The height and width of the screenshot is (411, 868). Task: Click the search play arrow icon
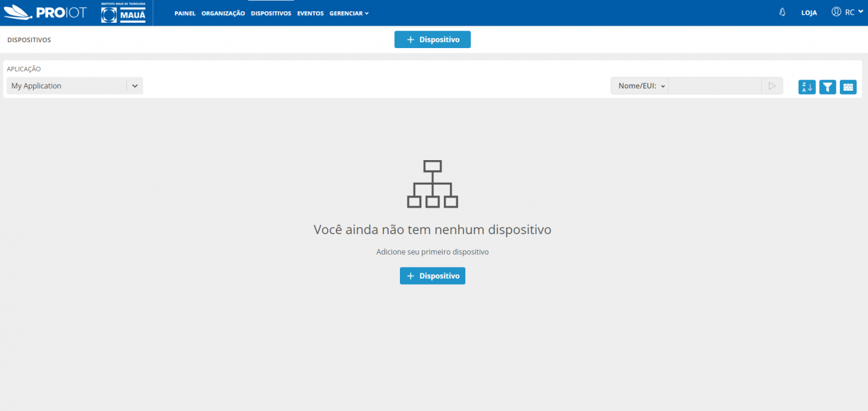coord(772,86)
